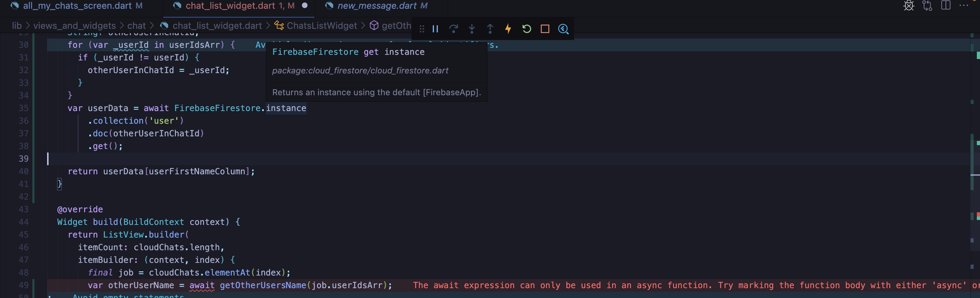Trigger Flutter Hot Reload lightning icon

[x=508, y=29]
